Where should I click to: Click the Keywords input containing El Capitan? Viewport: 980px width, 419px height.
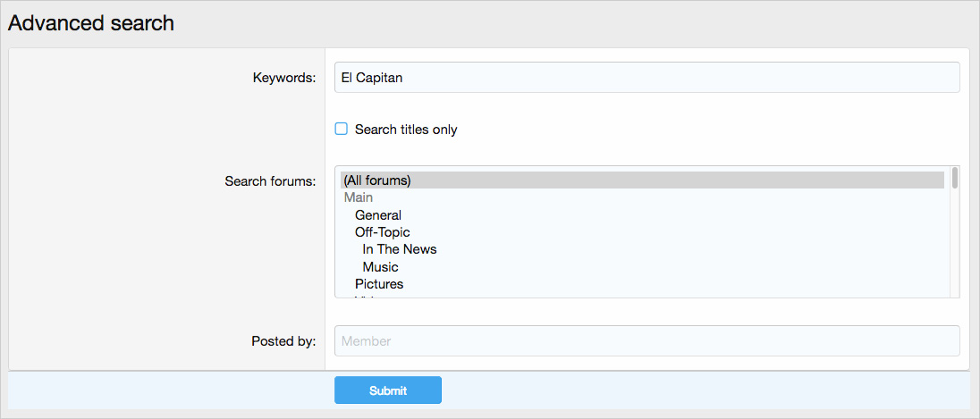click(x=646, y=78)
